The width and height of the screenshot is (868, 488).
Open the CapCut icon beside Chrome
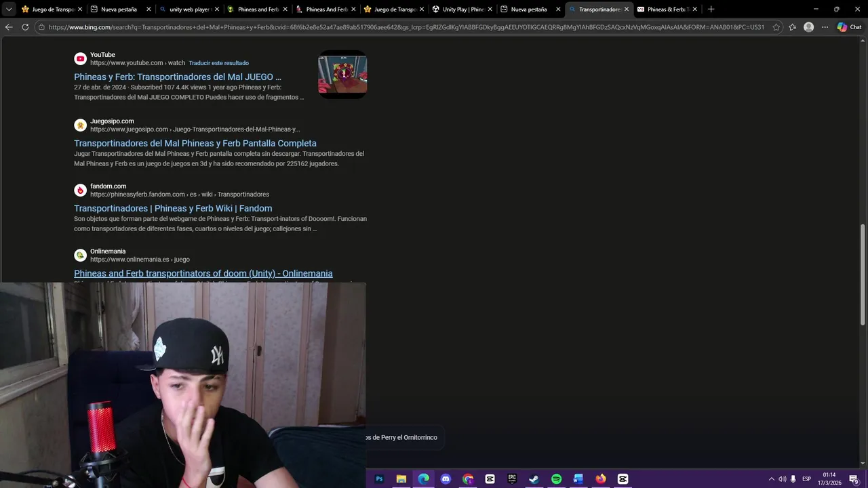(490, 479)
